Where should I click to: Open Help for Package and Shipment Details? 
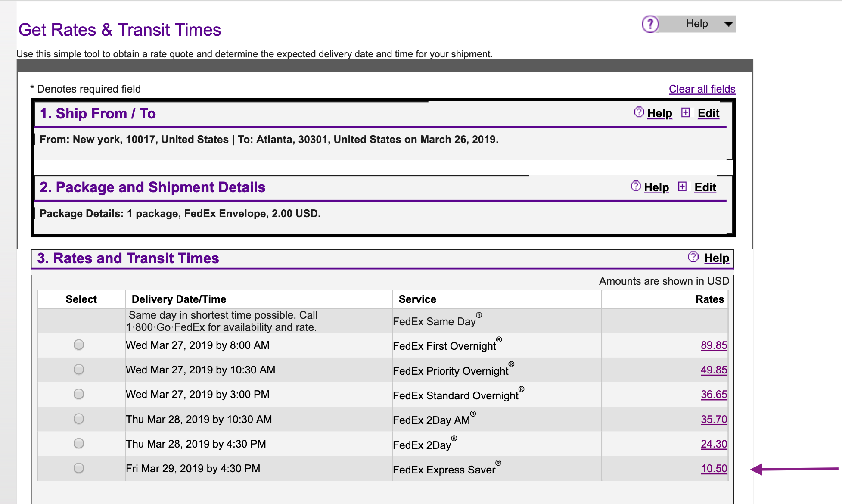(656, 187)
